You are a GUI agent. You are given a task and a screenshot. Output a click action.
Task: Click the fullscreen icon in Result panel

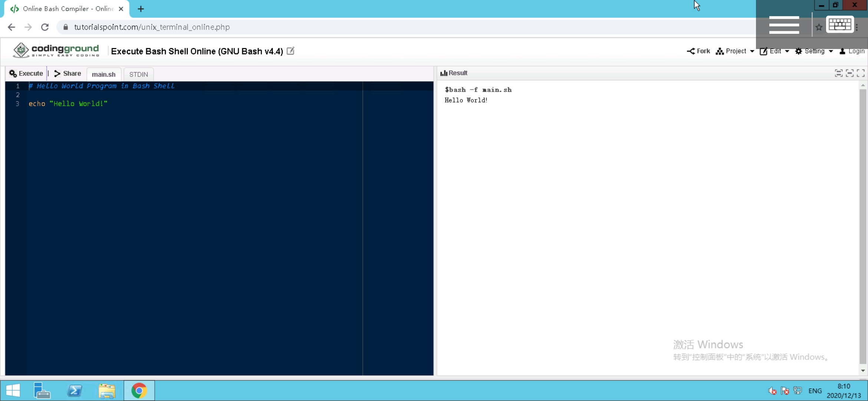(861, 73)
